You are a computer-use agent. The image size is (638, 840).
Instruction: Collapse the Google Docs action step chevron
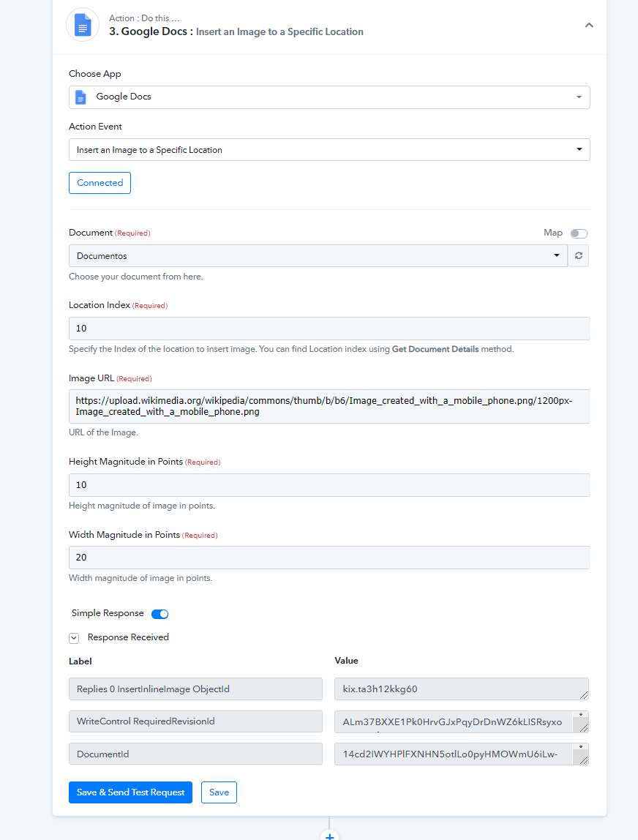point(589,25)
